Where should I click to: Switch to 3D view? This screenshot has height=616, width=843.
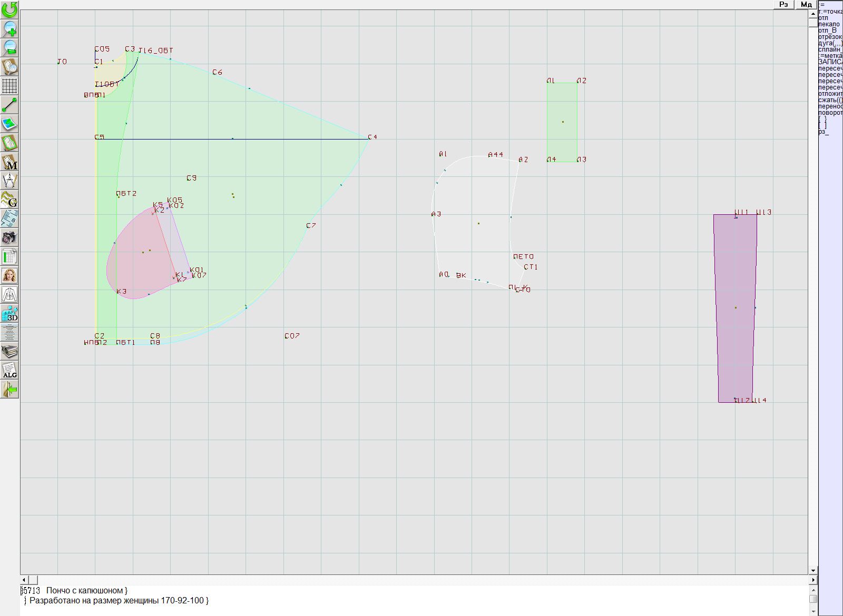[x=9, y=314]
